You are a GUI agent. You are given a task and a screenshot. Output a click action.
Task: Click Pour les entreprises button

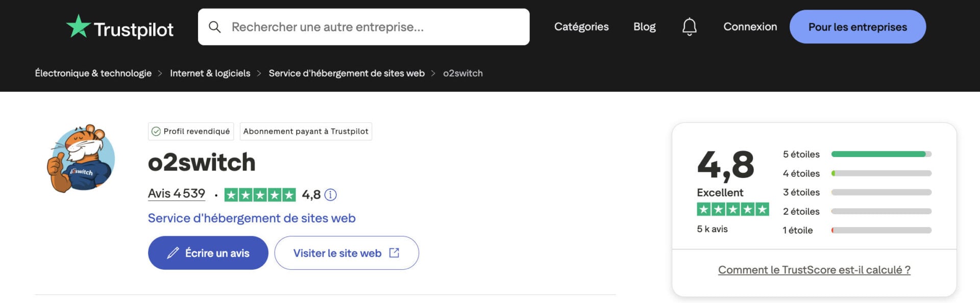(x=857, y=26)
